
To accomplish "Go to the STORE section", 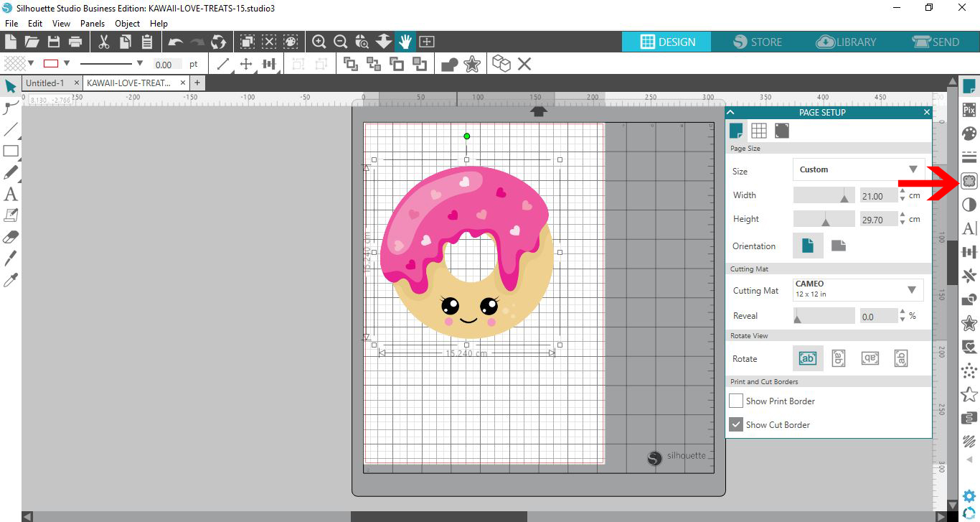I will click(x=758, y=42).
